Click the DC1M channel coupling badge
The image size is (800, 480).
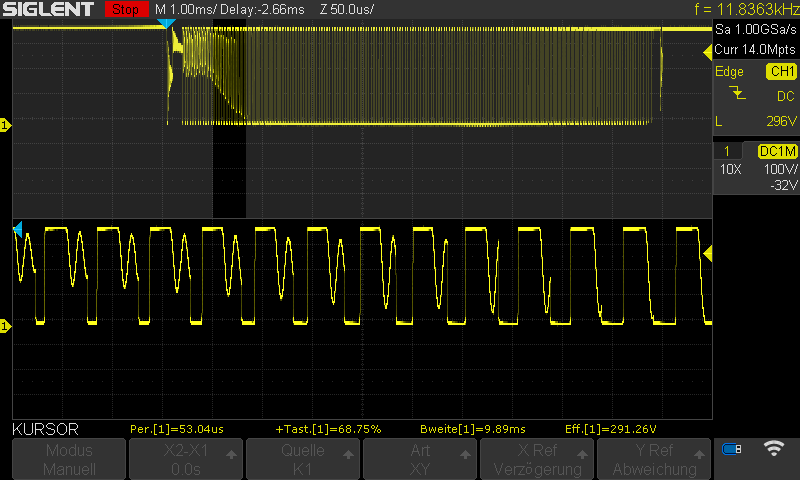778,151
